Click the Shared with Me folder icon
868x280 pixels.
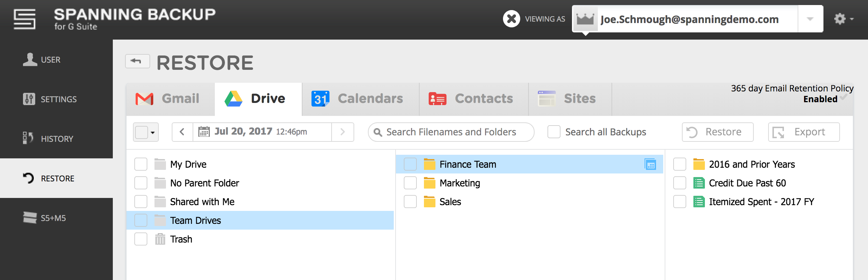click(x=160, y=202)
